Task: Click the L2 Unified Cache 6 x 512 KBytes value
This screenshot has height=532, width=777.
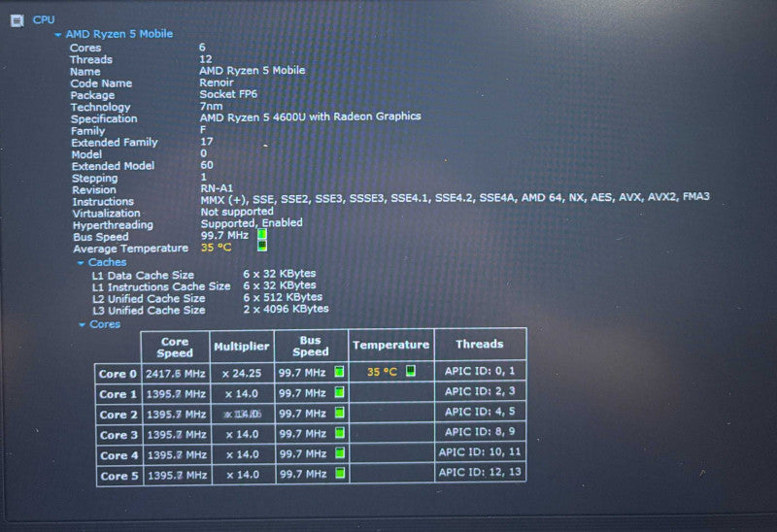Action: (x=283, y=297)
